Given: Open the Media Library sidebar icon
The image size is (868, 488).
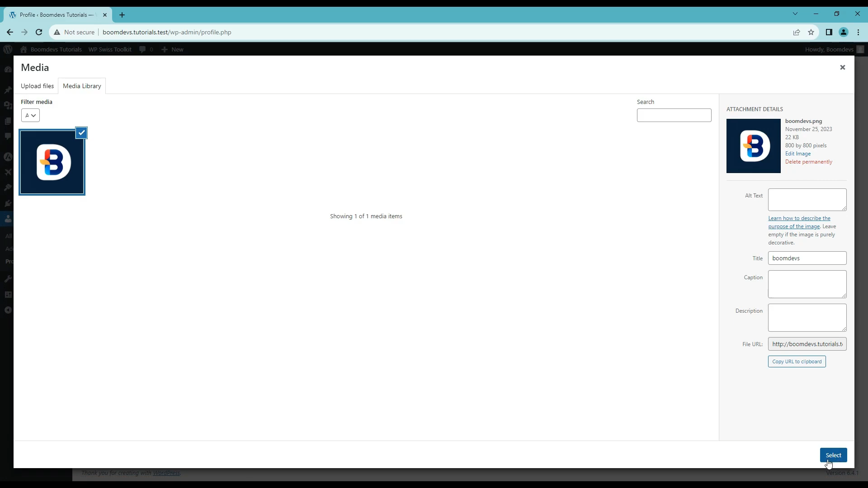Looking at the screenshot, I should pyautogui.click(x=8, y=105).
